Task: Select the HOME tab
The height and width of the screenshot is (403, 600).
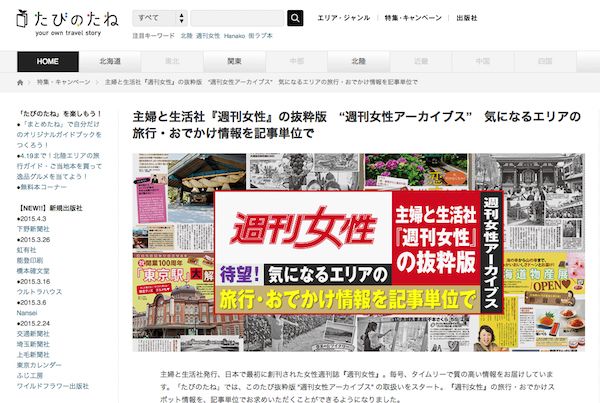Action: coord(48,62)
